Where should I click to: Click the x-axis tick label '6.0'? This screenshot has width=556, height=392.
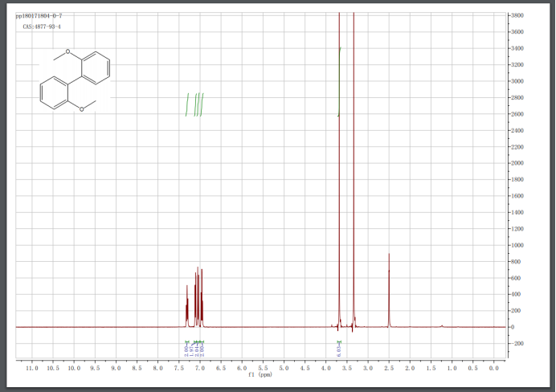pyautogui.click(x=242, y=368)
